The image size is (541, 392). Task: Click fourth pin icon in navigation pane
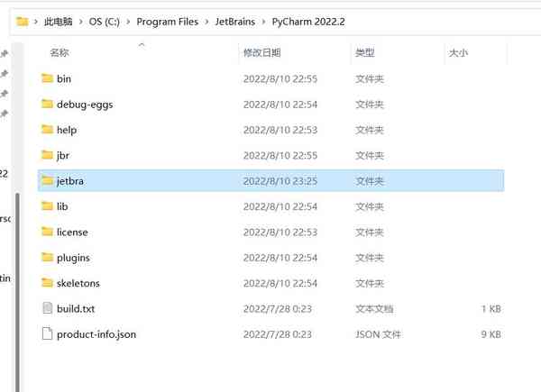pyautogui.click(x=5, y=114)
